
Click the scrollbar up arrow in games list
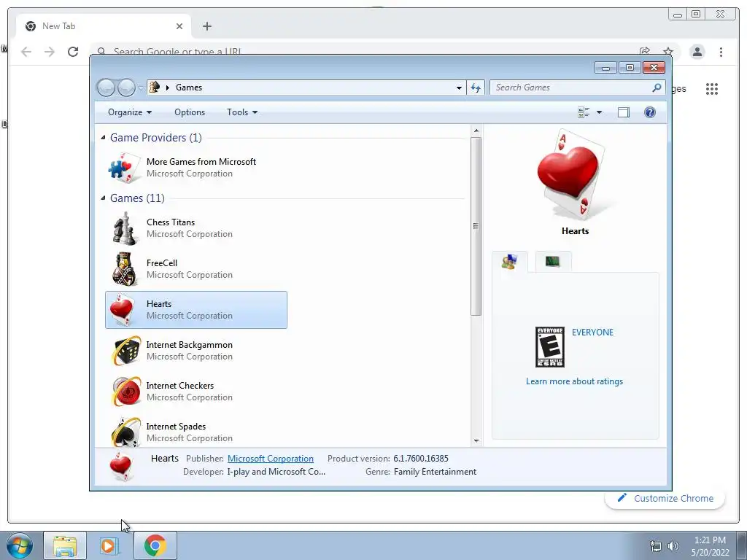(476, 131)
